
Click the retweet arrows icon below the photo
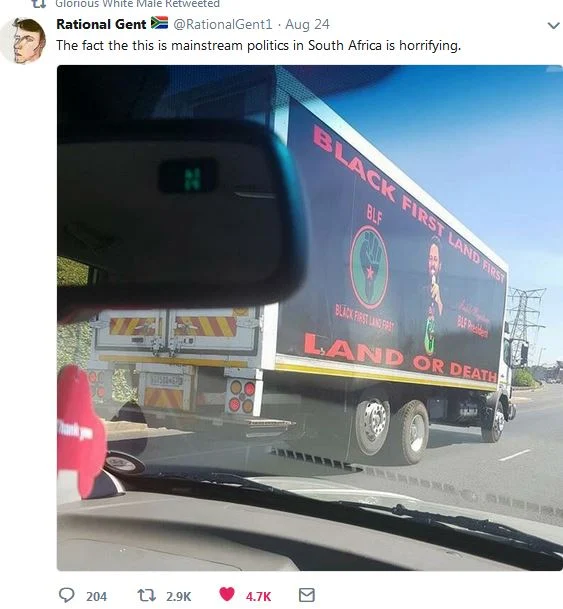pos(147,595)
